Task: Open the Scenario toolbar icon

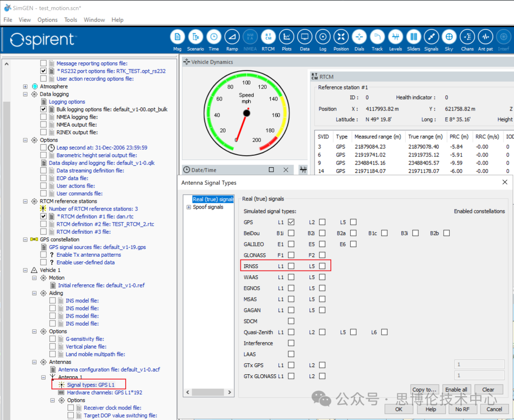Action: 195,37
